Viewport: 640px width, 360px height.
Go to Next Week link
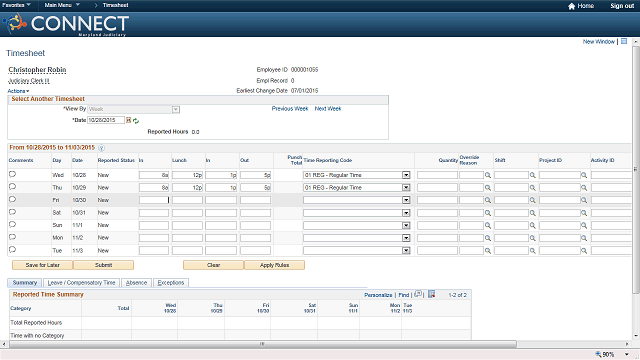tap(328, 109)
